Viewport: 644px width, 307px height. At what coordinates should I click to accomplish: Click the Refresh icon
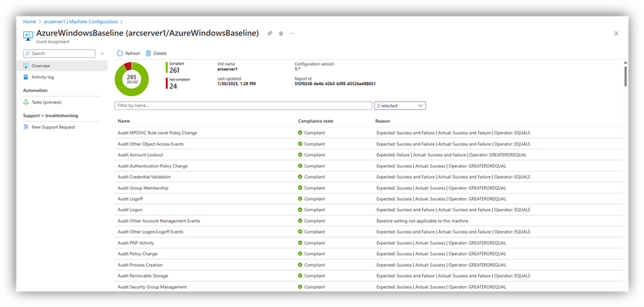tap(119, 54)
